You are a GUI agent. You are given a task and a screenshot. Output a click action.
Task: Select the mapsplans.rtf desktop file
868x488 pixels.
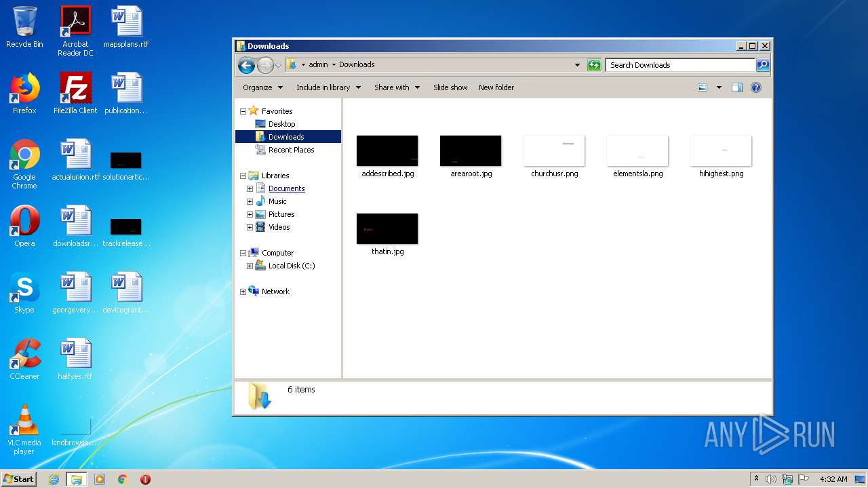(126, 27)
